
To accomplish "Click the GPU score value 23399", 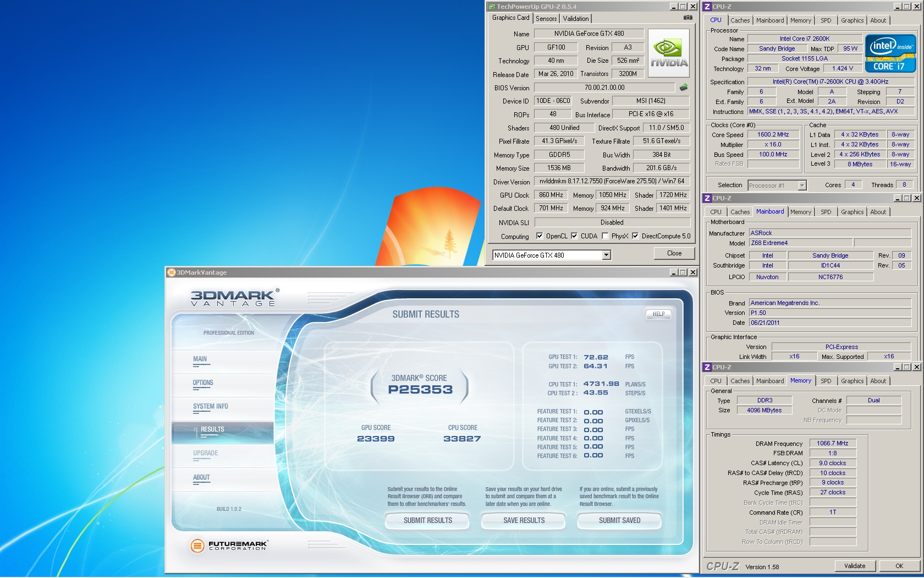I will pos(376,439).
